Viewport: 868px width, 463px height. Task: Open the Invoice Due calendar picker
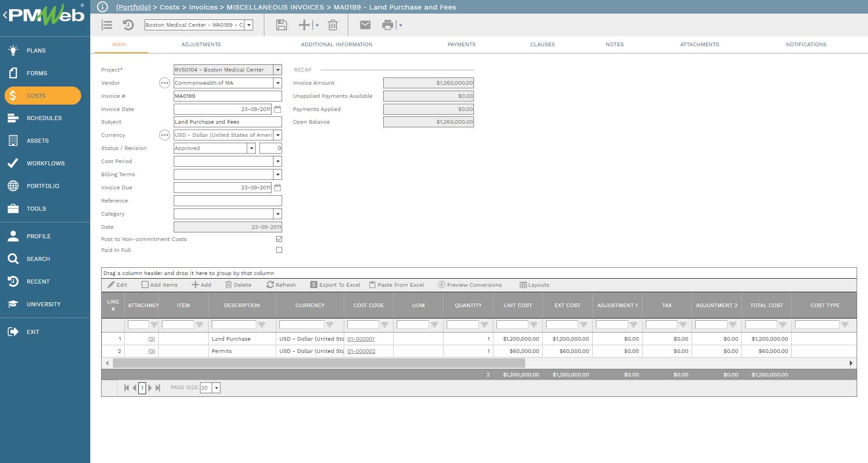278,188
